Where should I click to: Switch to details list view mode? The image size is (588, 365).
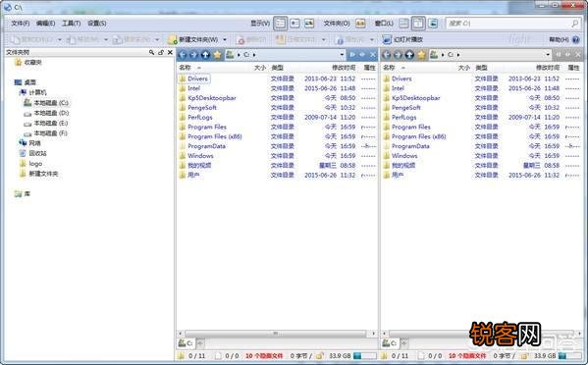[x=280, y=24]
